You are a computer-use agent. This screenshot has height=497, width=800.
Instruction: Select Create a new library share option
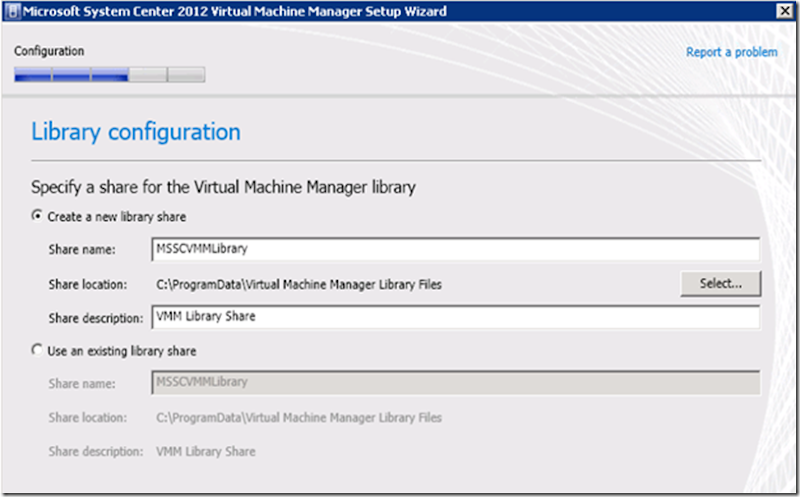39,216
